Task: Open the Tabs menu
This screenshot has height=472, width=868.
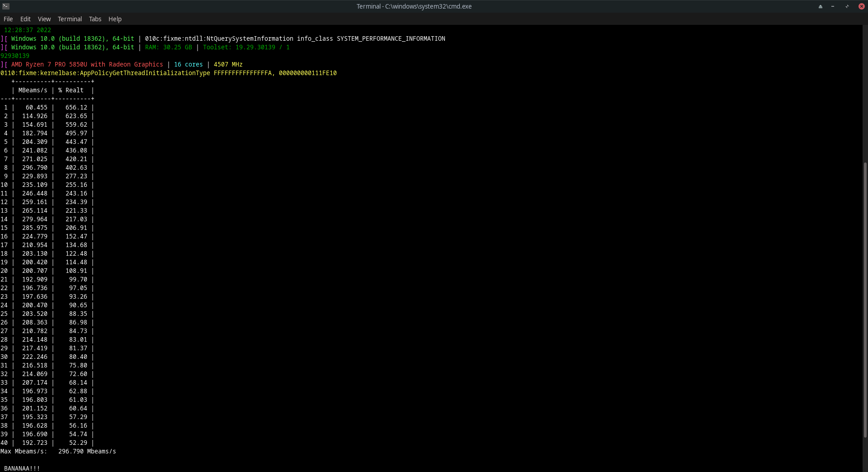Action: click(95, 19)
